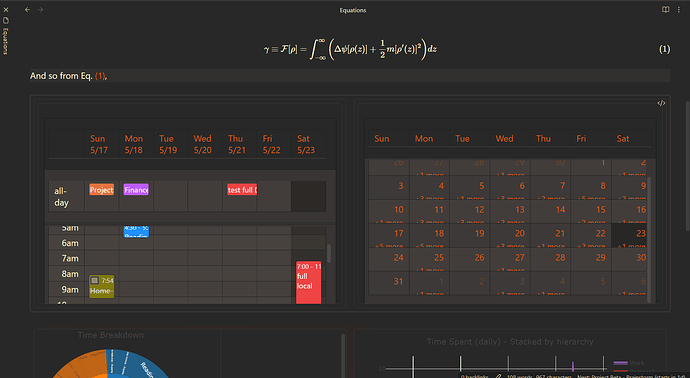The height and width of the screenshot is (378, 690).
Task: Click the 8am time slot label
Action: [70, 274]
